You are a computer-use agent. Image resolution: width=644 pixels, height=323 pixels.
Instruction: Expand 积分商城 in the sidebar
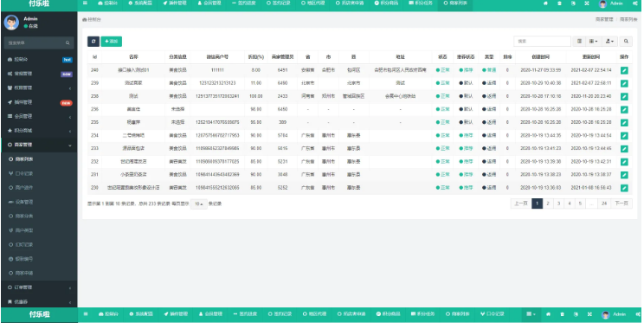(39, 131)
